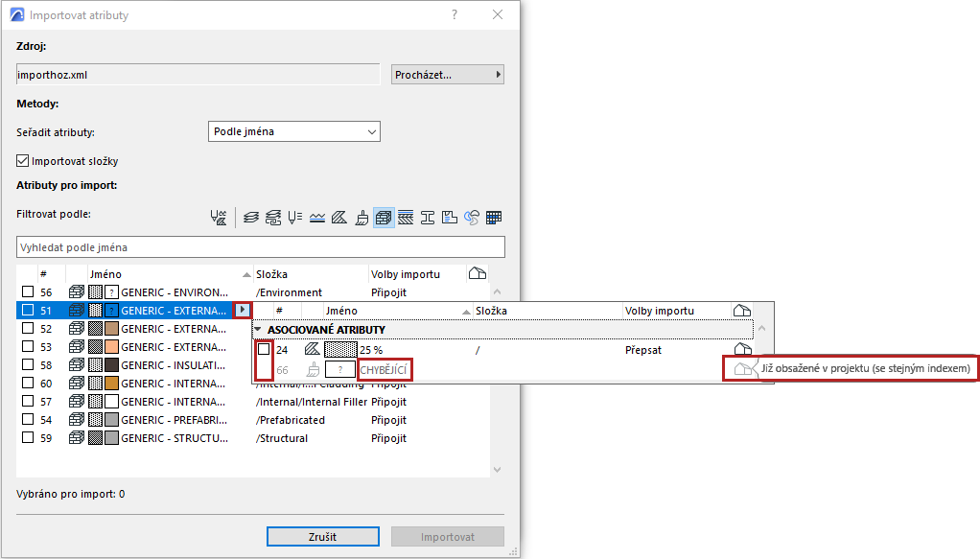Open the Seřadit atributy dropdown (Podle jména)
The image size is (980, 559).
[x=293, y=131]
